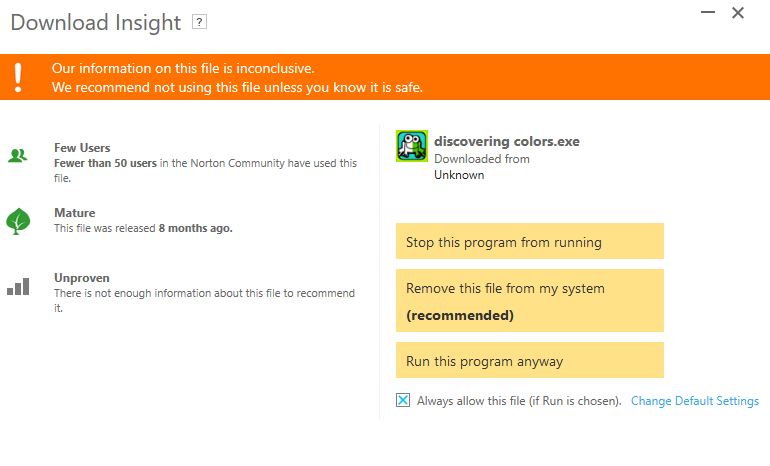
Task: Stop this program from running
Action: (530, 241)
